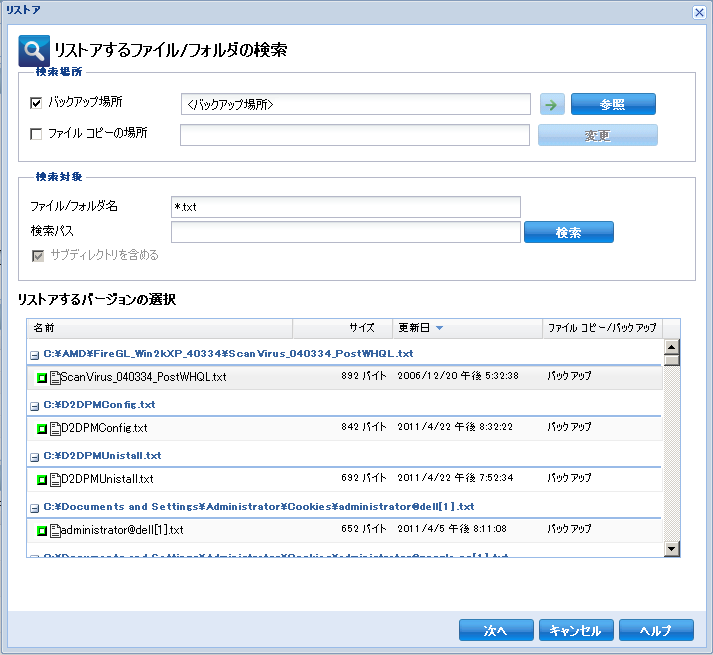Click the 842 バイト size cell
Viewport: 713px width, 655px height.
point(364,427)
